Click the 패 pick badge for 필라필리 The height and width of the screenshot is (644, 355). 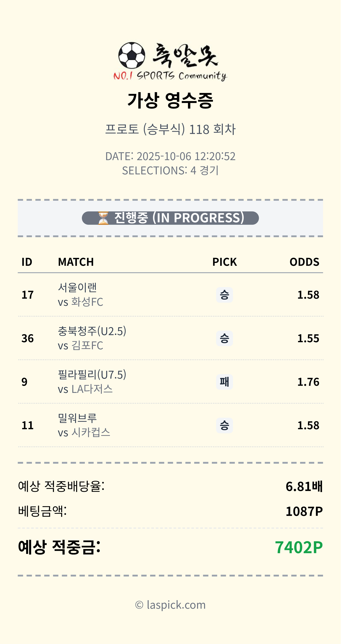pos(224,382)
